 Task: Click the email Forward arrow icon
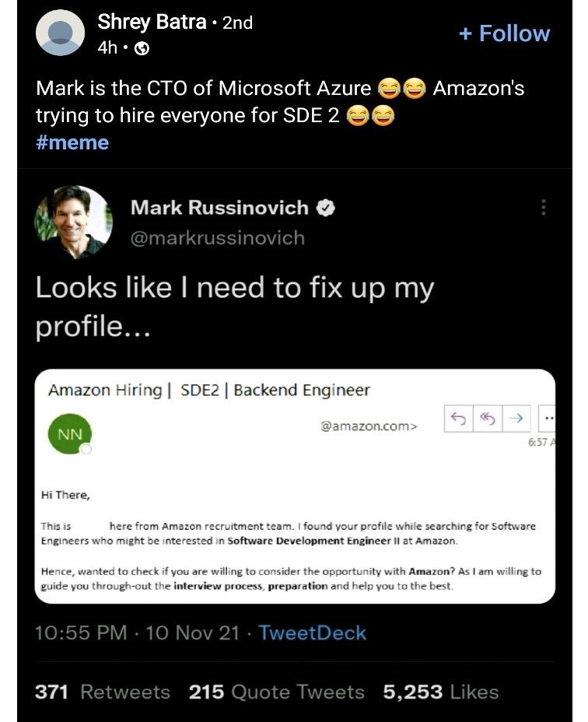[515, 419]
